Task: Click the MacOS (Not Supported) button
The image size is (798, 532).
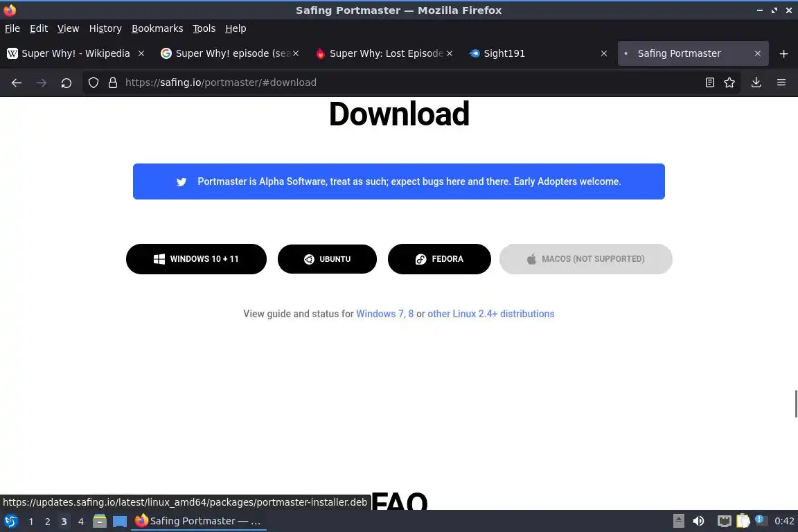Action: point(586,259)
